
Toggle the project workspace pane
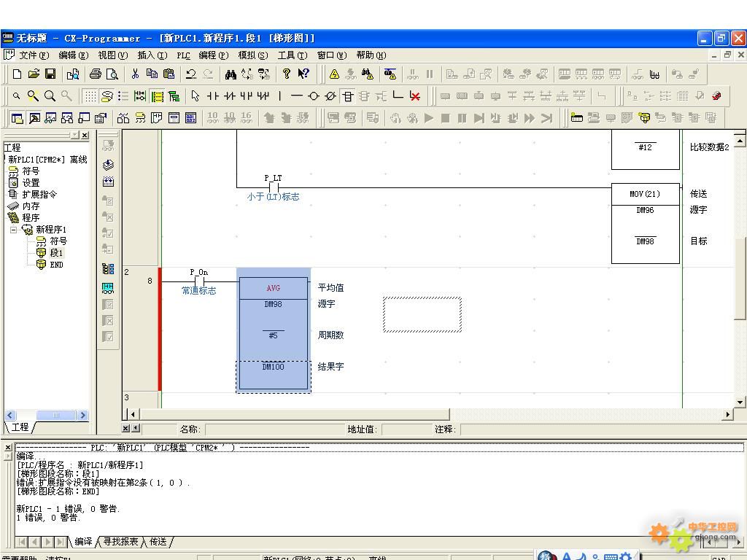pos(18,117)
